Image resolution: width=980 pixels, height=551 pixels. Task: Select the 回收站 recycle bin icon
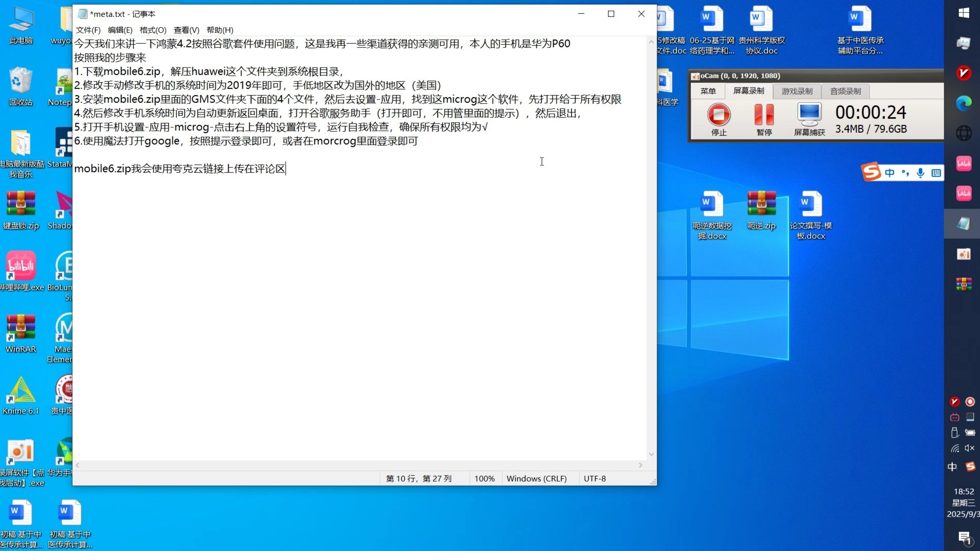pyautogui.click(x=21, y=86)
